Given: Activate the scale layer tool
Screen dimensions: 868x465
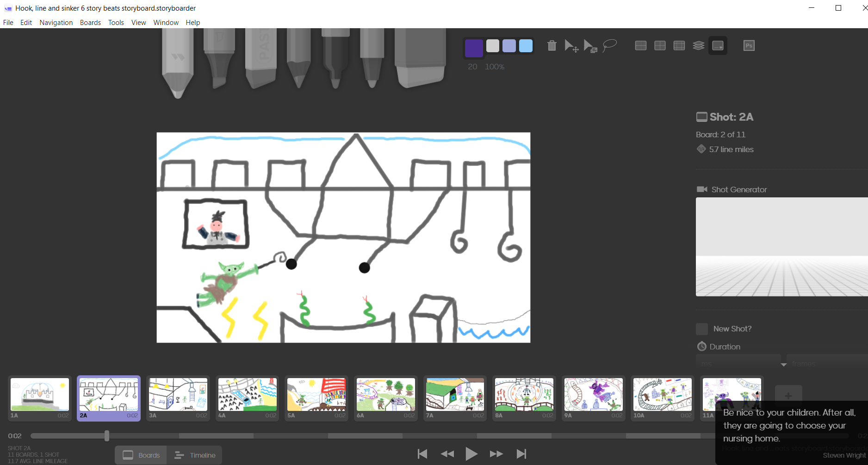Looking at the screenshot, I should coord(590,46).
